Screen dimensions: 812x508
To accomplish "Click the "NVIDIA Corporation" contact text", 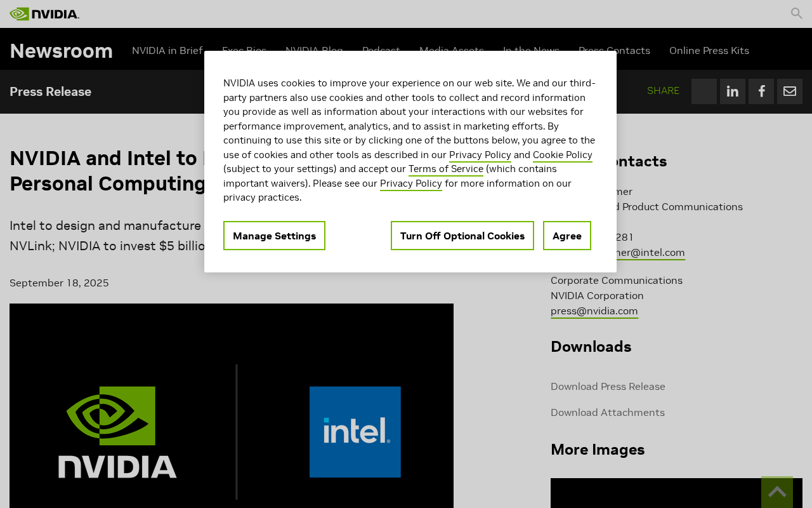I will 597,296.
